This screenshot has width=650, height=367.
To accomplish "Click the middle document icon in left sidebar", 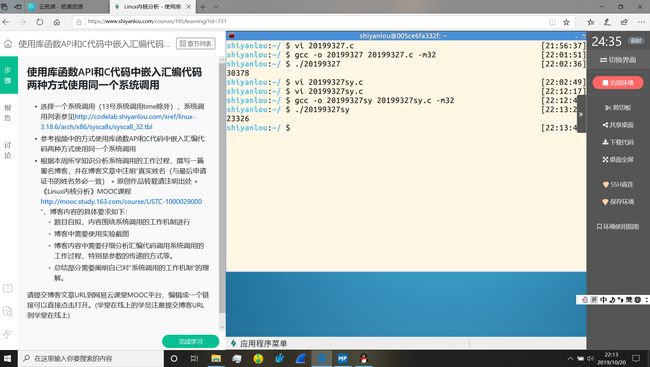I will 8,311.
